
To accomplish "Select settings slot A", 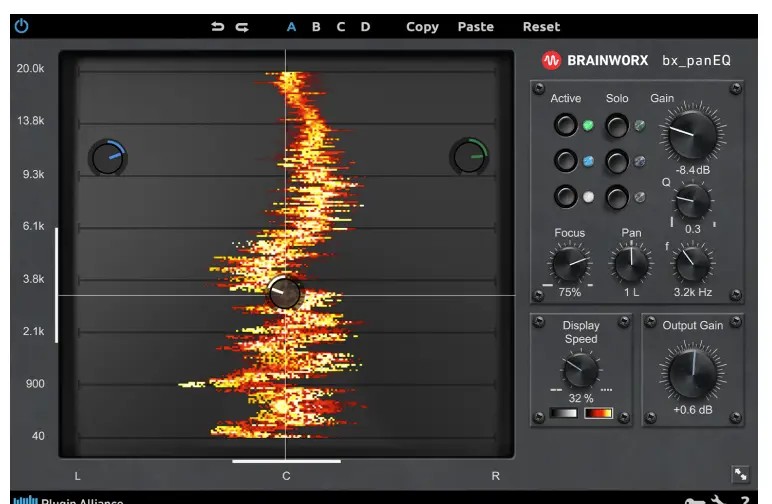I will [291, 27].
